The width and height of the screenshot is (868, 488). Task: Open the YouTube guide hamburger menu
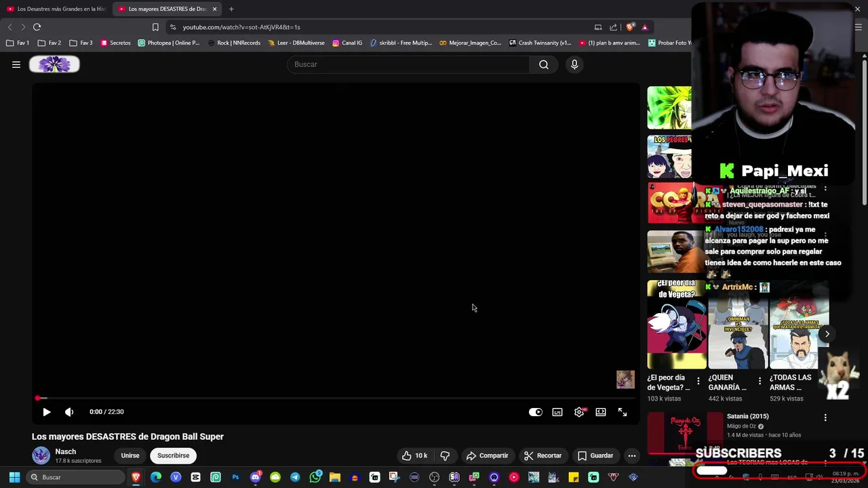point(16,64)
